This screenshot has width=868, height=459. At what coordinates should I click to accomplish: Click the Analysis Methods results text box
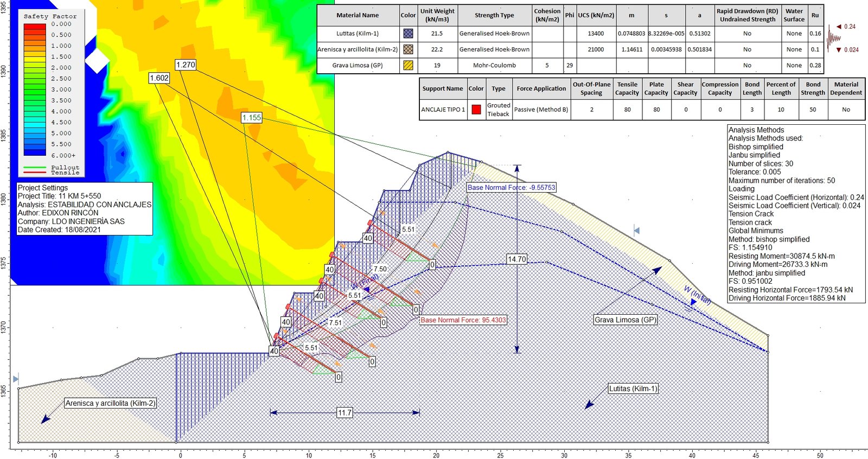[796, 214]
